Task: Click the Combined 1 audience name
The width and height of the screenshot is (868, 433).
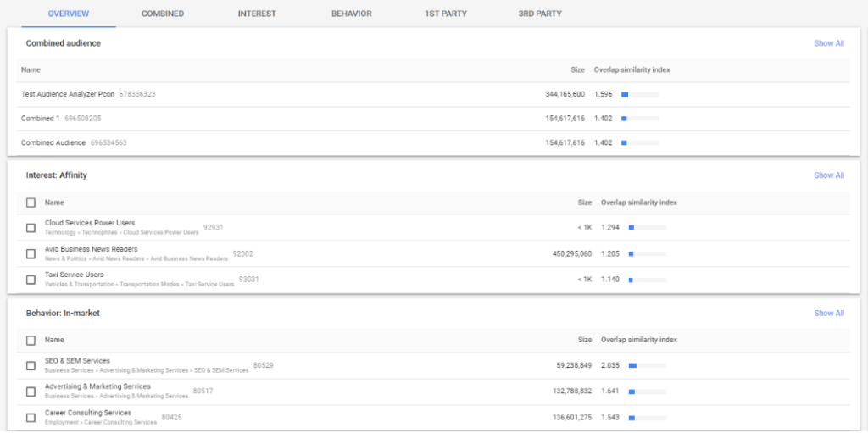Action: 39,119
